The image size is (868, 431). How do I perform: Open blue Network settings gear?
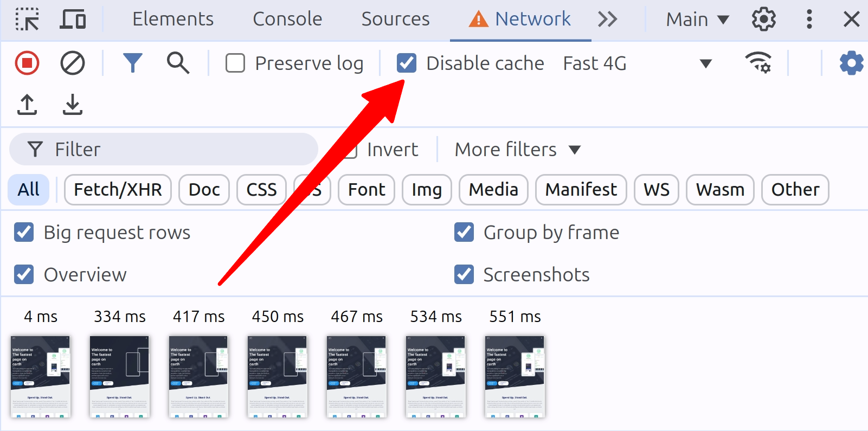[x=851, y=63]
